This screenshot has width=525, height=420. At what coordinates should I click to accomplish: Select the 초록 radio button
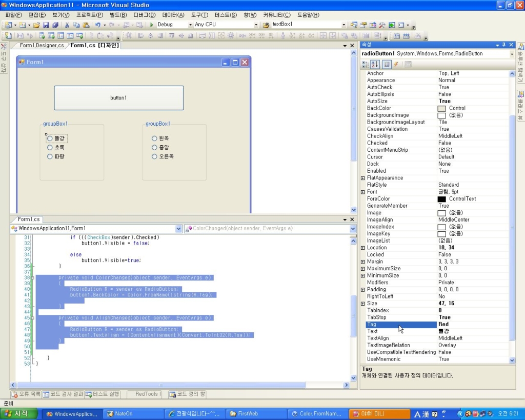tap(56, 147)
